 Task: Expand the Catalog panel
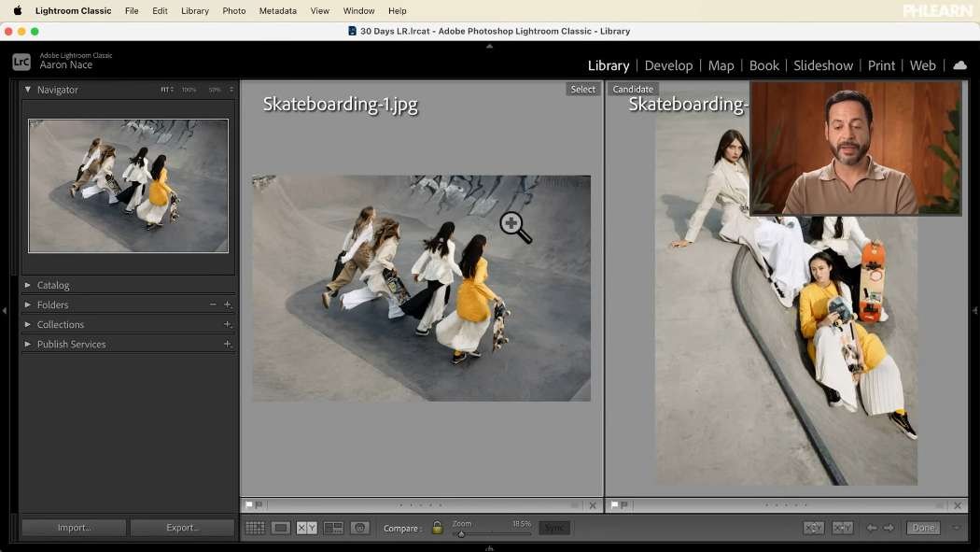pos(27,285)
